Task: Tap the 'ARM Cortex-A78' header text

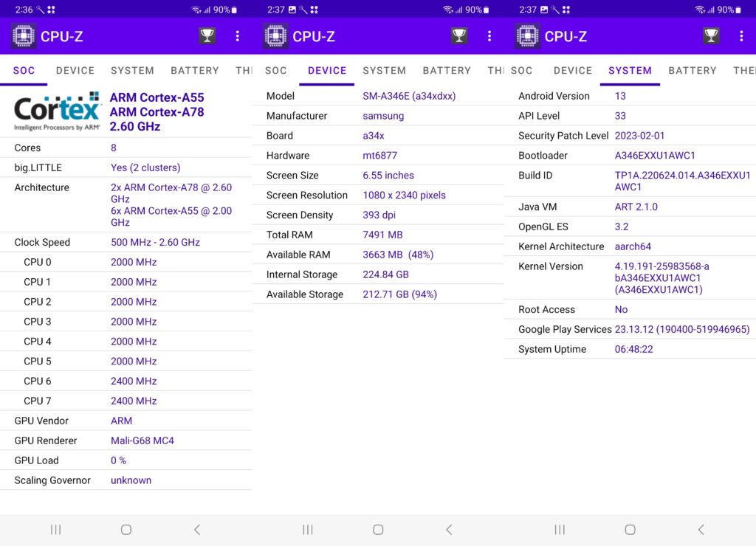Action: pos(157,112)
